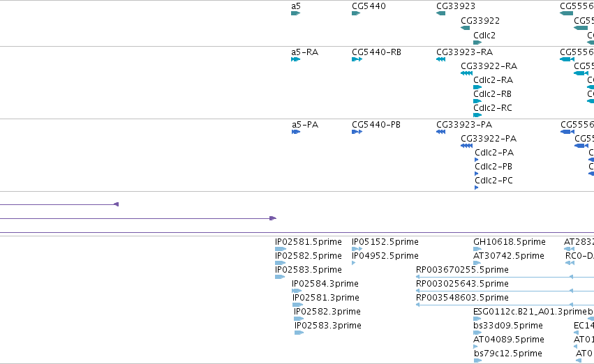Select EST IP02581.5prime
Screen dimensions: 594x364
(281, 249)
